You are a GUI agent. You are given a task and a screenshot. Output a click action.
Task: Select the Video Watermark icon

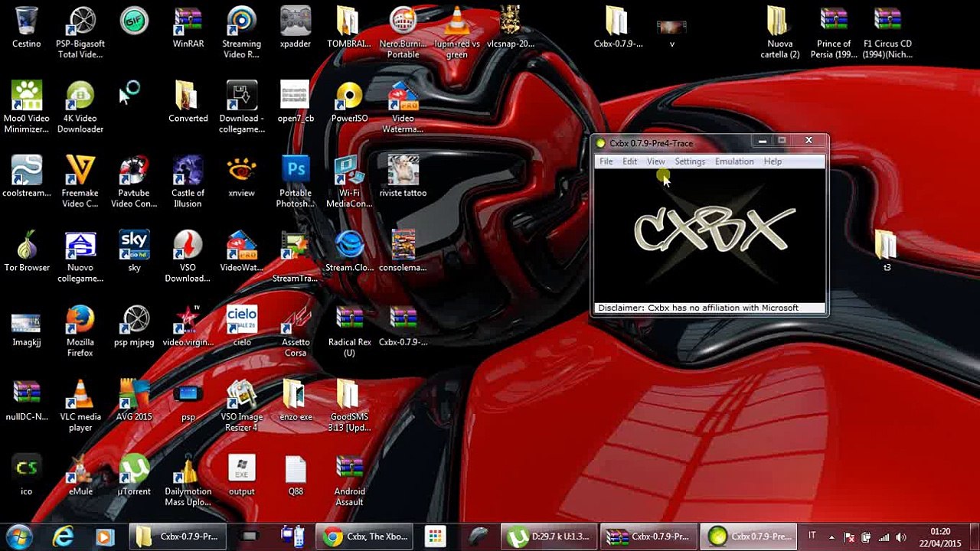pyautogui.click(x=403, y=108)
